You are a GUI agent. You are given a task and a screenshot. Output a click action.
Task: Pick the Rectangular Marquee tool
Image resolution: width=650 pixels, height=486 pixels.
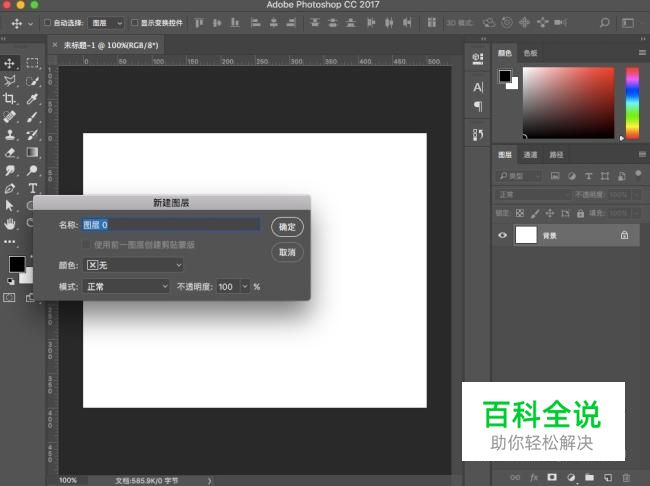coord(32,63)
